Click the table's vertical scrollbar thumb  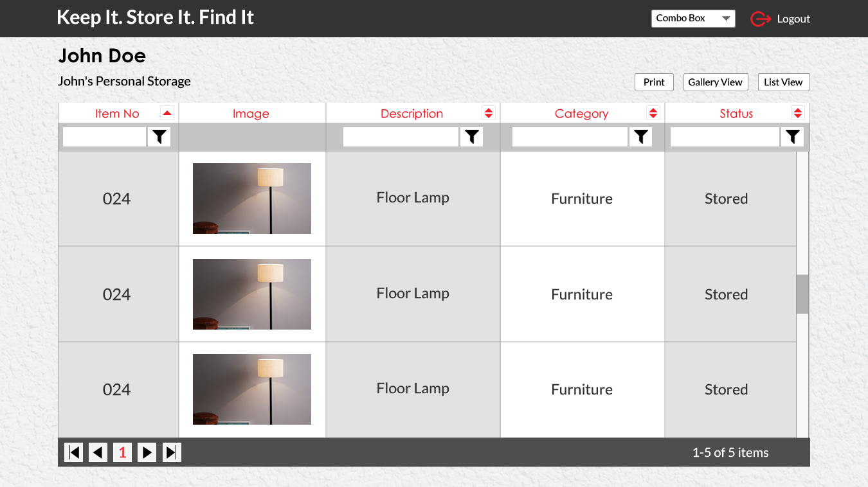[802, 294]
